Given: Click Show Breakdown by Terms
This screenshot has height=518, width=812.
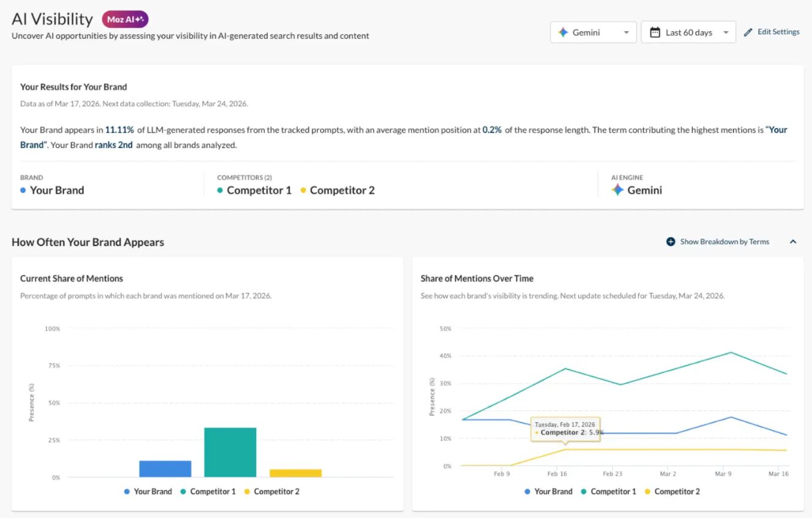Looking at the screenshot, I should coord(724,242).
